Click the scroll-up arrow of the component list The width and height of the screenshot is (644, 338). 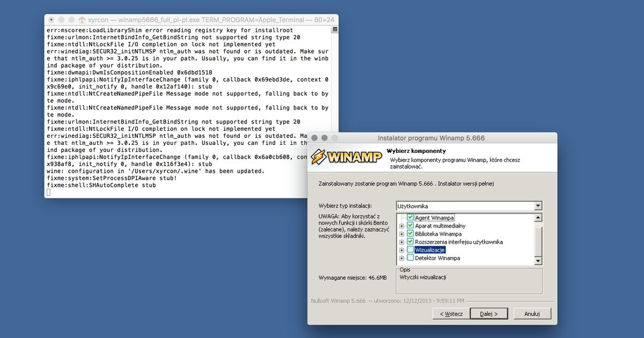click(x=538, y=217)
